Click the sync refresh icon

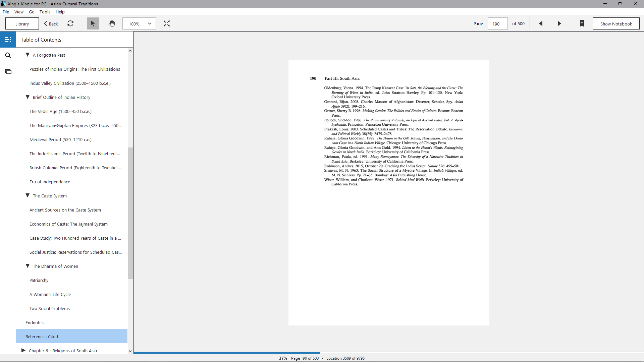70,24
